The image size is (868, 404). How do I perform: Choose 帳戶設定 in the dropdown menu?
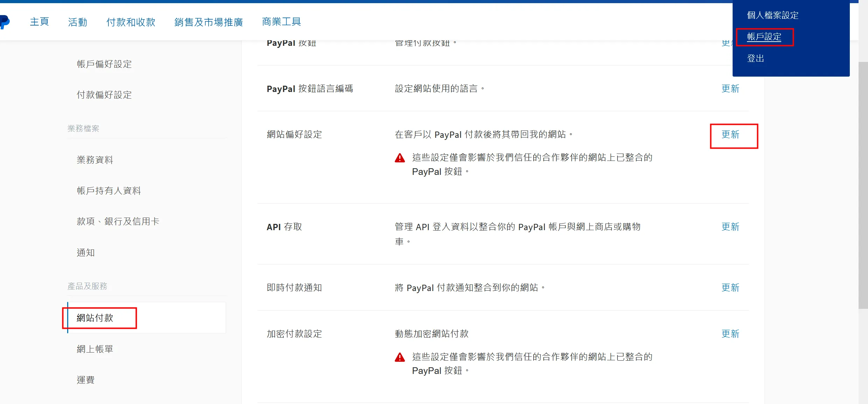(x=764, y=37)
